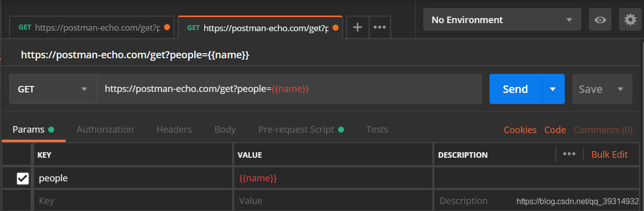Open the Pre-request Script tab

301,130
